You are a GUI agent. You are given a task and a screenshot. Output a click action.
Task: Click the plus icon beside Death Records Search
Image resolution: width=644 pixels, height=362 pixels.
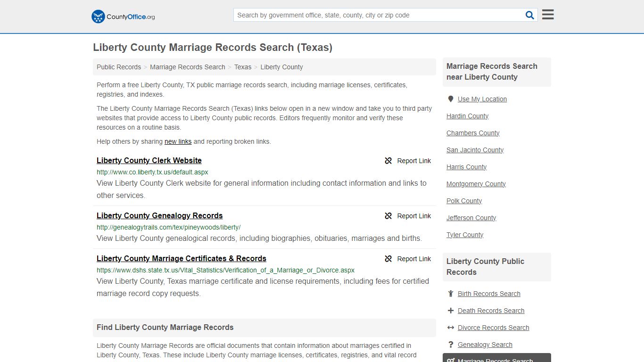[x=451, y=311]
